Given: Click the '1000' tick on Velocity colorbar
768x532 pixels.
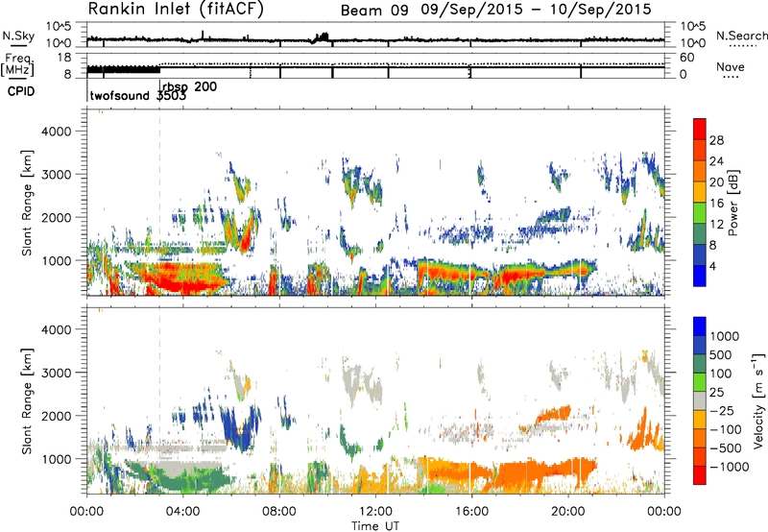Looking at the screenshot, I should [x=724, y=336].
